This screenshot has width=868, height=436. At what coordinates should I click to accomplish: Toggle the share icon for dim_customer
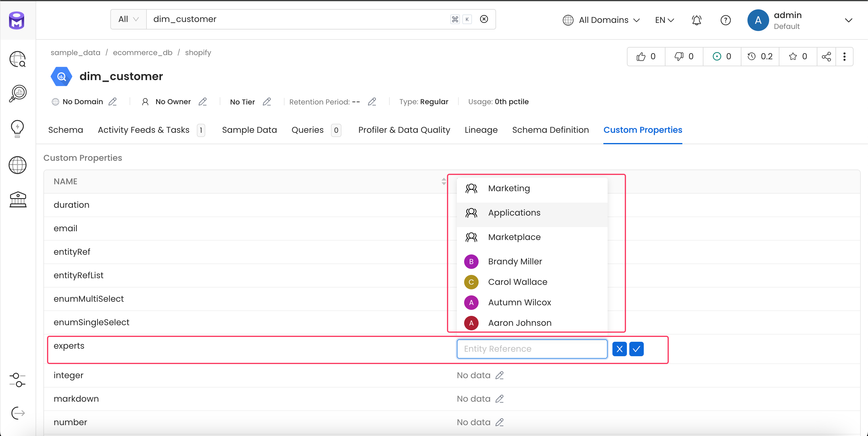tap(826, 56)
